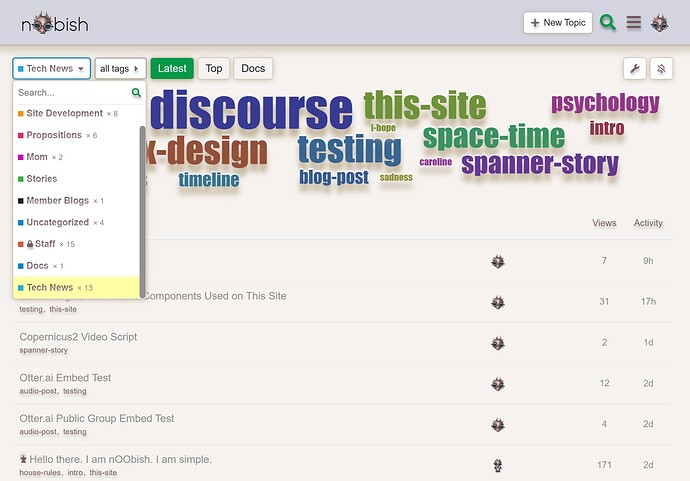The height and width of the screenshot is (481, 690).
Task: Click the 17h activity time
Action: (x=648, y=301)
